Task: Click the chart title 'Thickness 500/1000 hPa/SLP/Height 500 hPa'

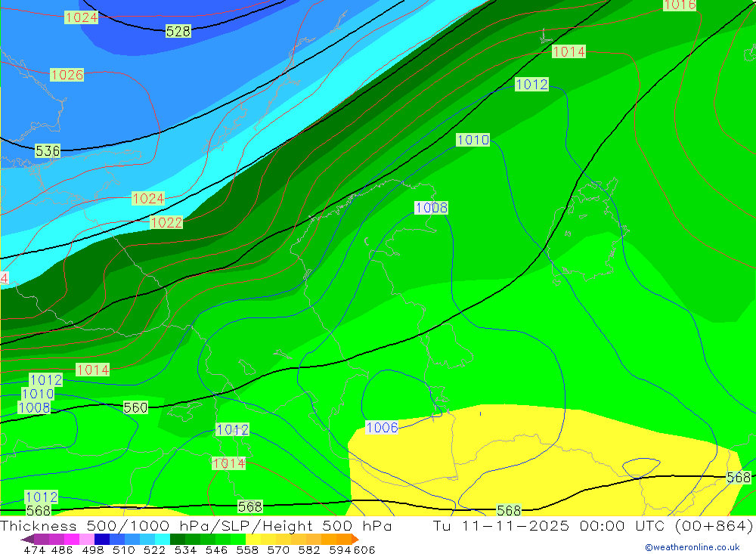Action: pos(196,525)
